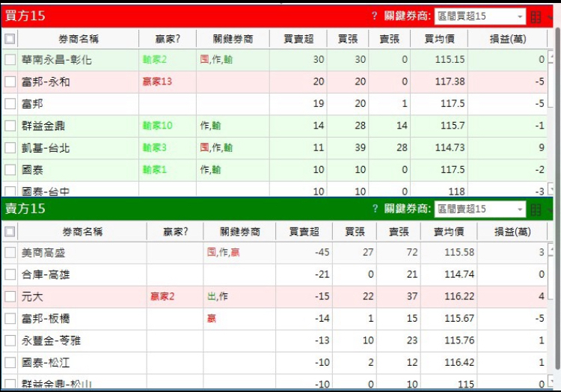
Task: Click the sell average price 114.74
Action: click(x=459, y=275)
